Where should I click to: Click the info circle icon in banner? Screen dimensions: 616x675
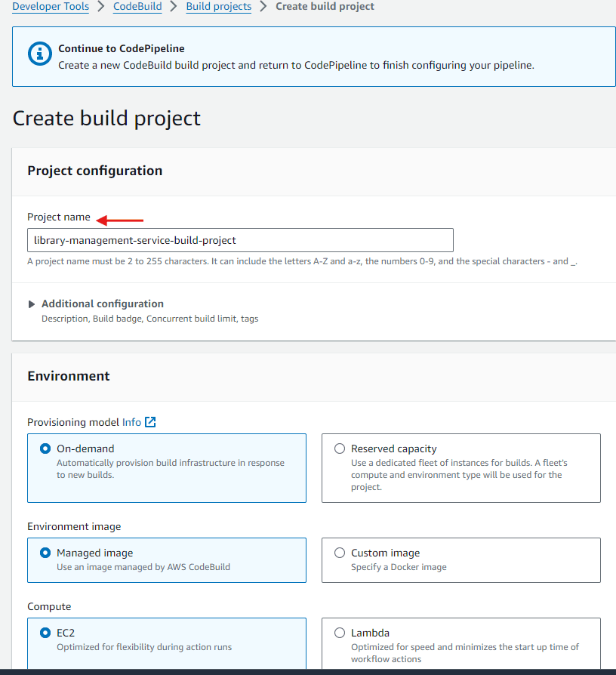pos(40,54)
